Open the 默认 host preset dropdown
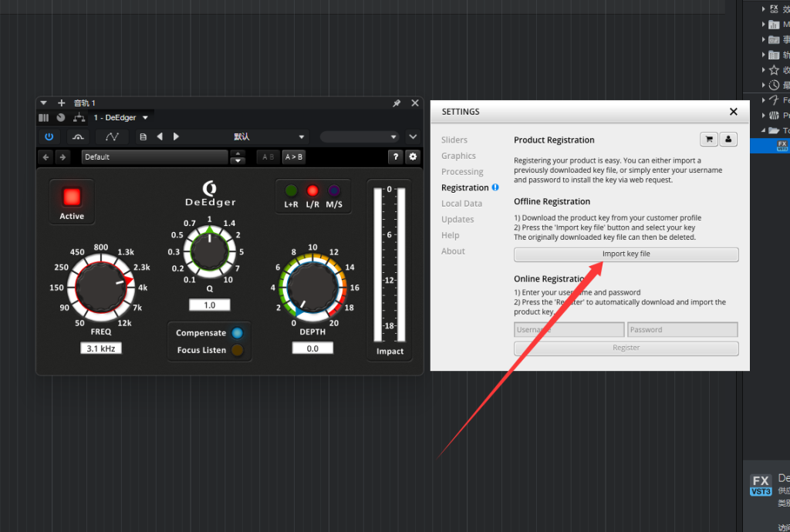790x532 pixels. point(301,137)
